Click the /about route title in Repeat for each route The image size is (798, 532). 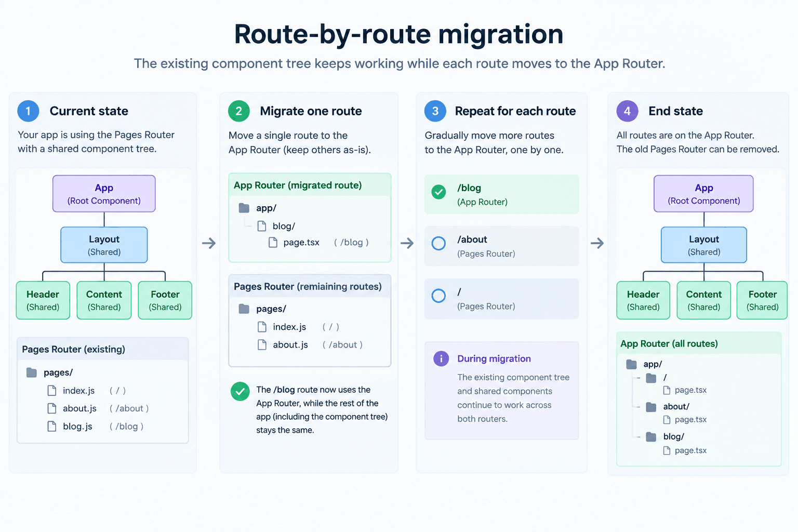point(472,240)
